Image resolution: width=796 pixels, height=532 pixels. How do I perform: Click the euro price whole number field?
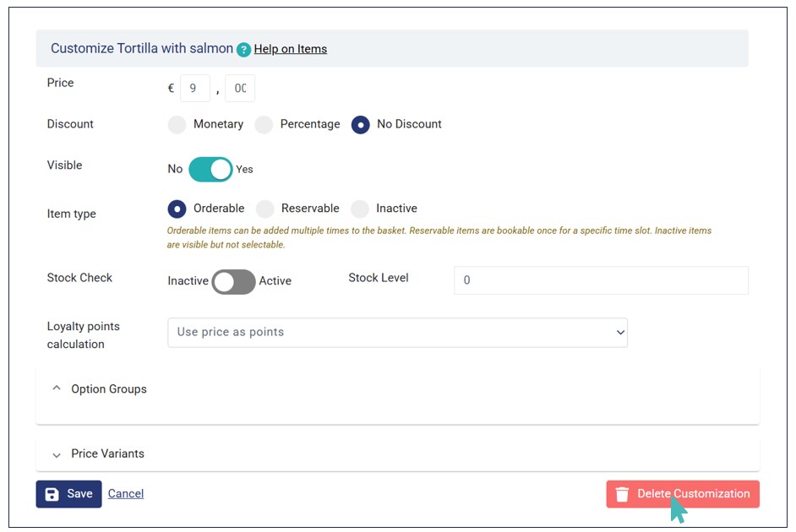coord(195,89)
